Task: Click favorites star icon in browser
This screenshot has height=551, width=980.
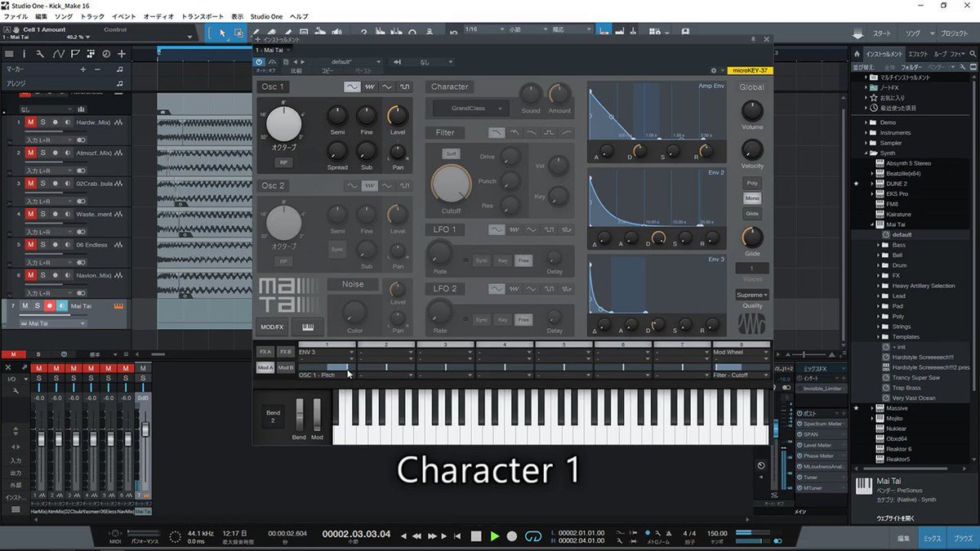Action: pyautogui.click(x=874, y=97)
